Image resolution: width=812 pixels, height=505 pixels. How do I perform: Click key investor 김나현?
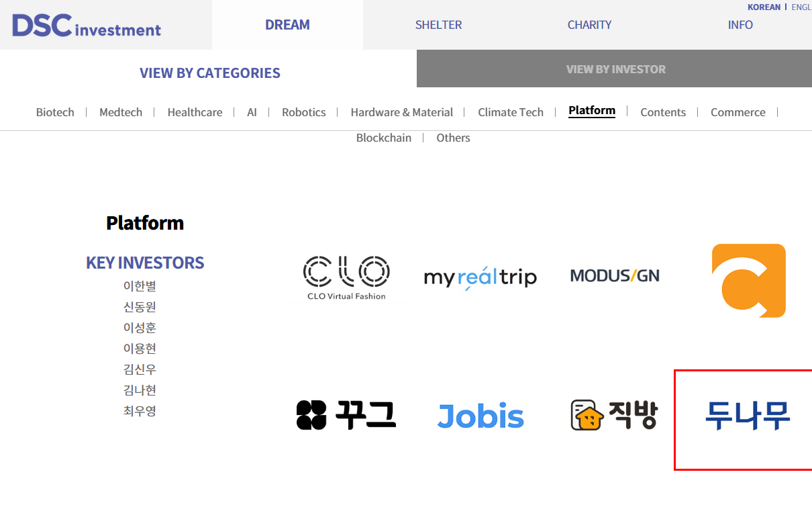click(x=140, y=390)
